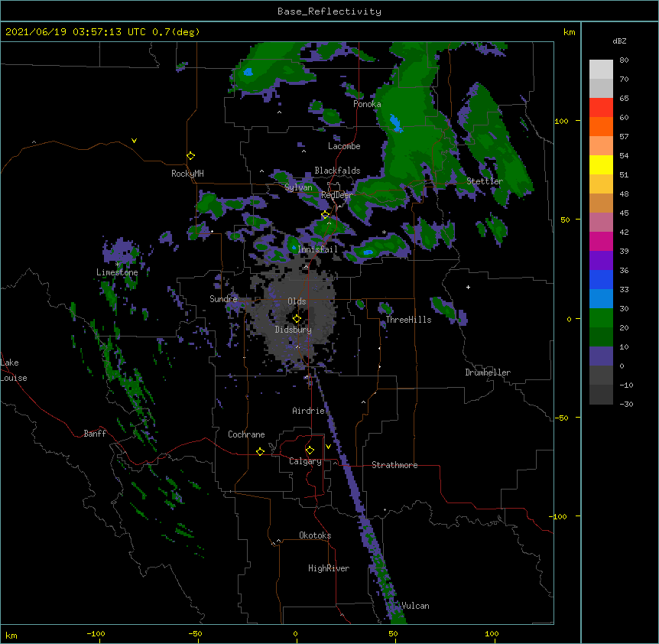Click the Ponoka city label
The width and height of the screenshot is (659, 644).
tap(367, 104)
